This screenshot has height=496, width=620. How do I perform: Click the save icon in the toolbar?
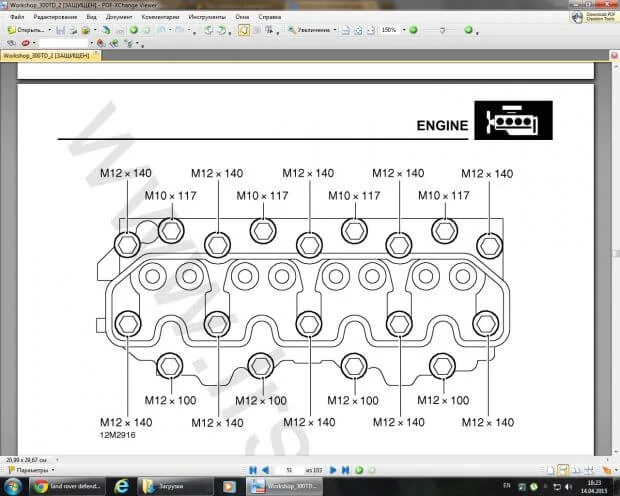point(58,30)
